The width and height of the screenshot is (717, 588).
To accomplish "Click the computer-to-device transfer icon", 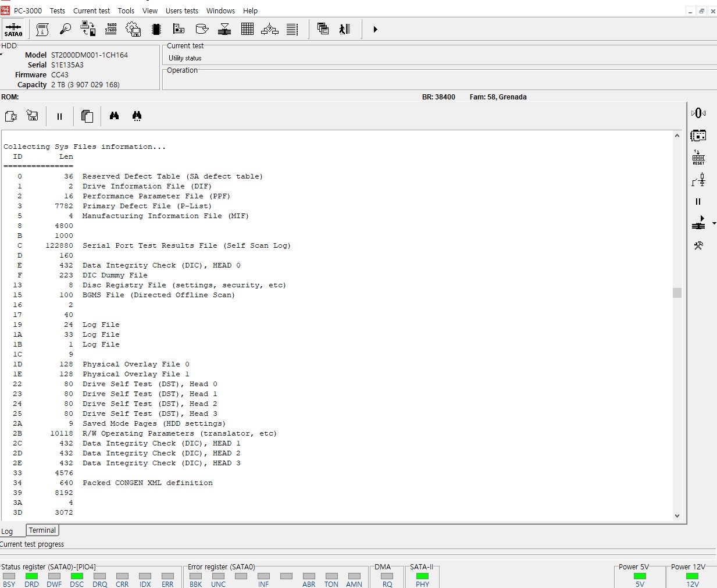I will pos(88,29).
